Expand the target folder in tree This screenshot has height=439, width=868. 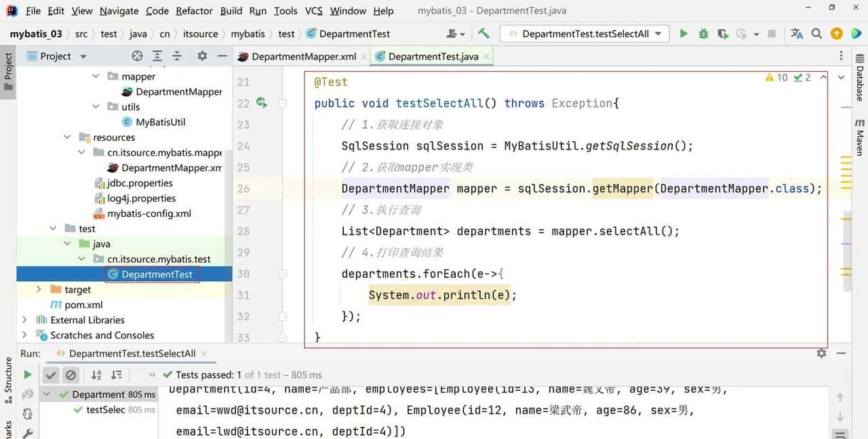[x=39, y=289]
